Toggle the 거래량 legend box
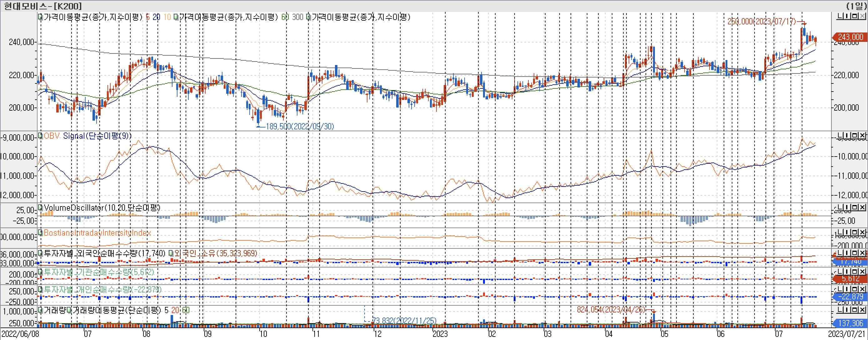This screenshot has height=340, width=868. [40, 310]
